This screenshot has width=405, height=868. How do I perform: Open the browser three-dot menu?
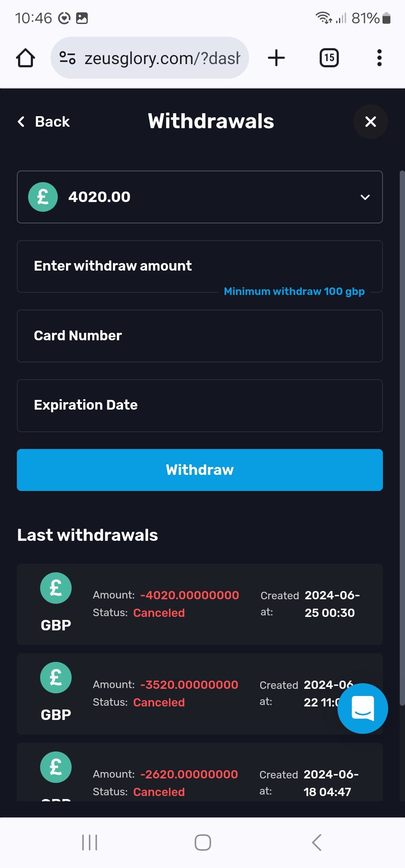tap(379, 58)
